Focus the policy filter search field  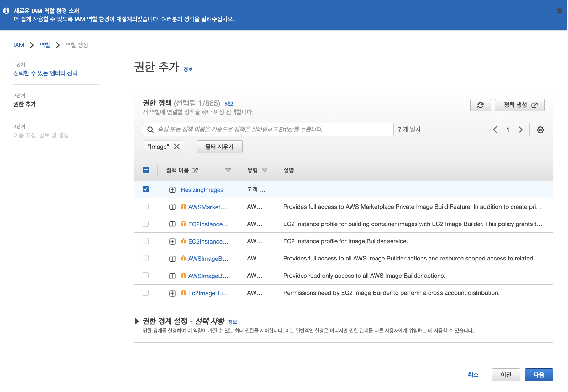(x=268, y=130)
